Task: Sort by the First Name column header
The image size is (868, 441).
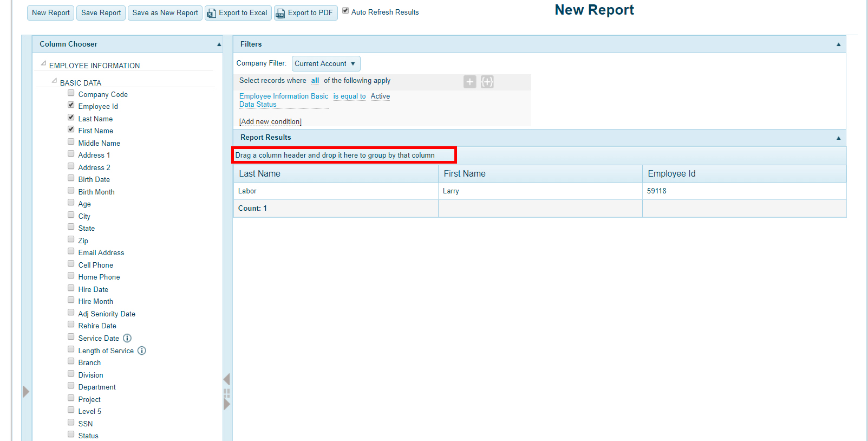Action: (540, 174)
